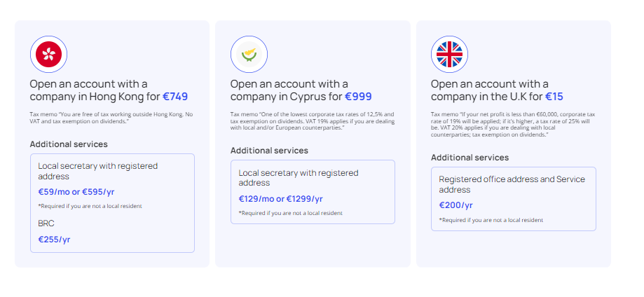The image size is (644, 297).
Task: Click 'Registered office address and Service address'
Action: pyautogui.click(x=512, y=184)
